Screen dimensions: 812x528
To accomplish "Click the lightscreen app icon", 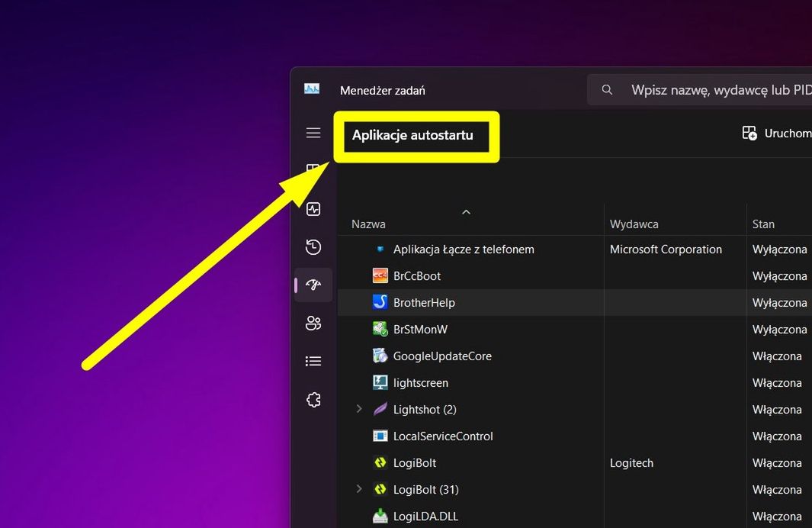I will tap(380, 382).
